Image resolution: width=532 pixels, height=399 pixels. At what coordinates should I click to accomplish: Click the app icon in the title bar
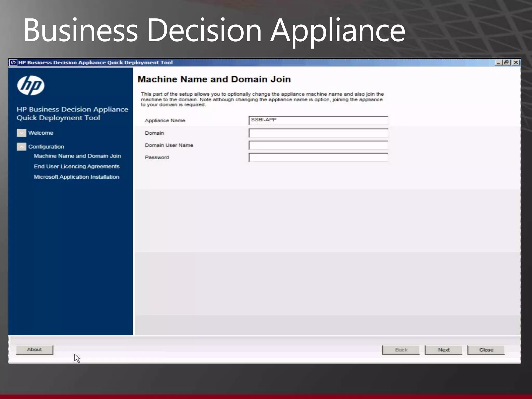click(x=13, y=63)
